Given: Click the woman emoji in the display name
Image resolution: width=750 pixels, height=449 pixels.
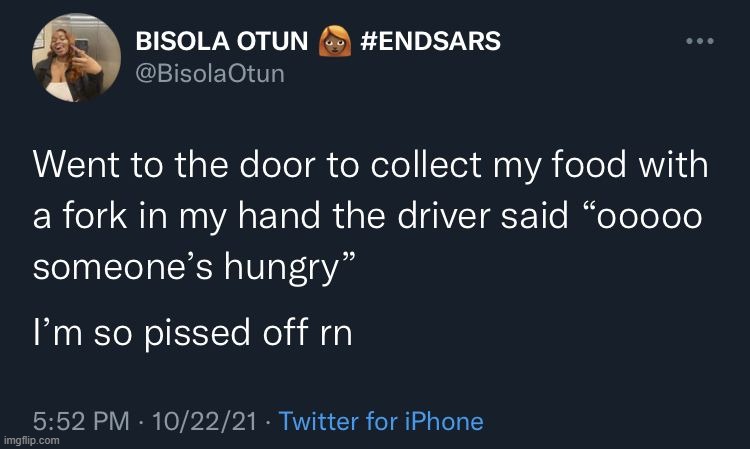Looking at the screenshot, I should (331, 42).
